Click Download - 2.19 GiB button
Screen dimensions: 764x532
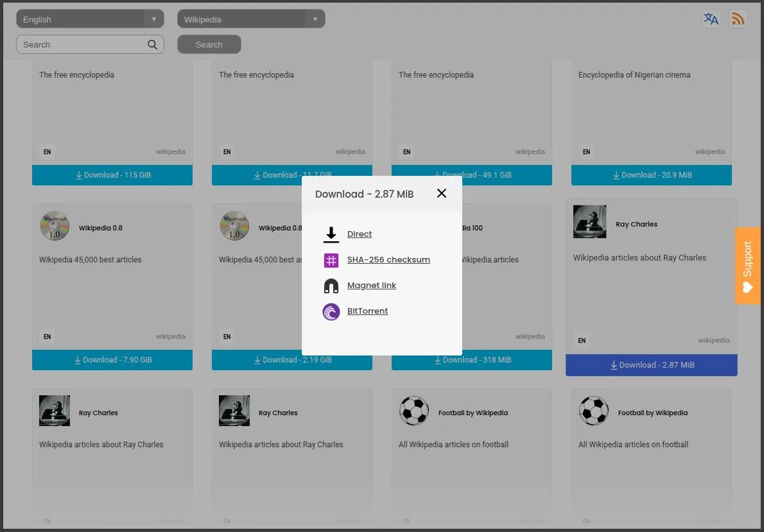tap(292, 359)
